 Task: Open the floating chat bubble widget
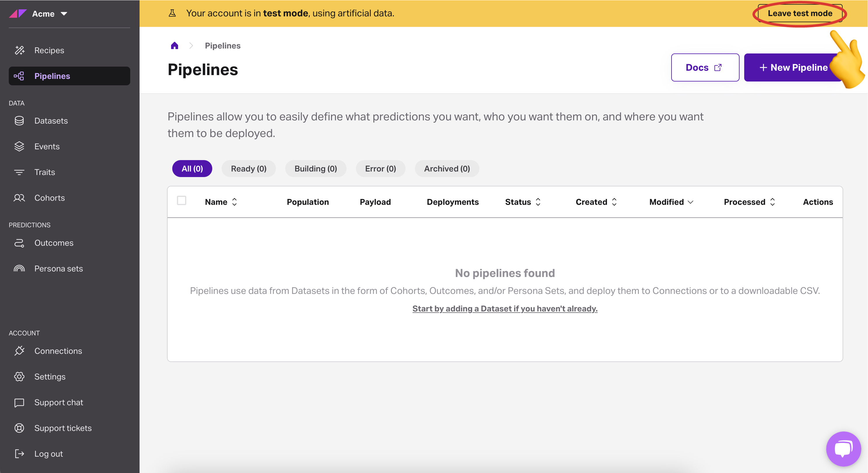point(843,449)
